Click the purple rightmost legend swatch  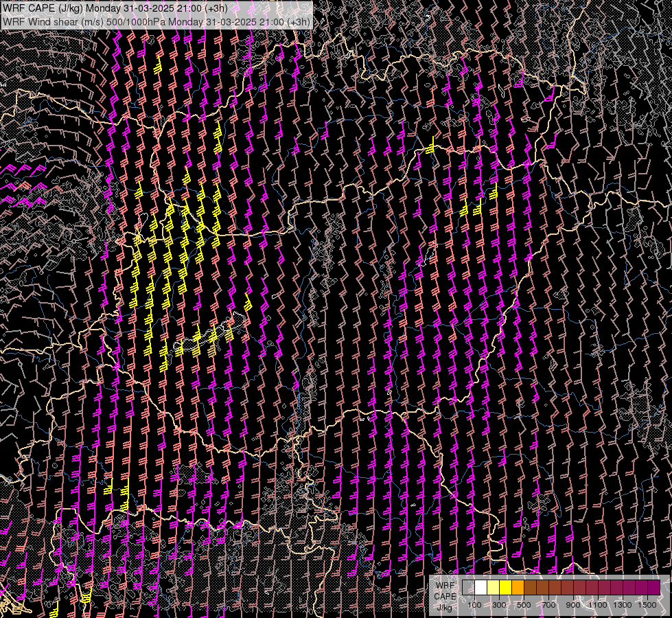654,587
